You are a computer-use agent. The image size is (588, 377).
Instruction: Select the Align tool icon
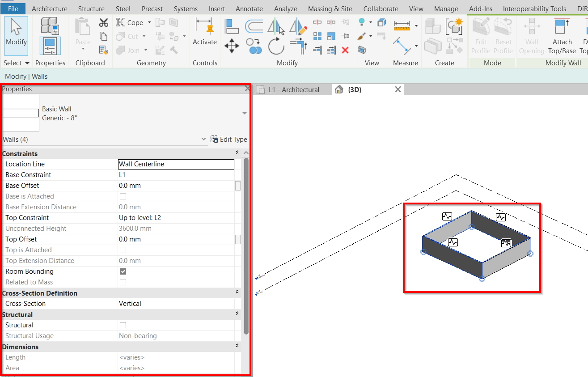(232, 26)
